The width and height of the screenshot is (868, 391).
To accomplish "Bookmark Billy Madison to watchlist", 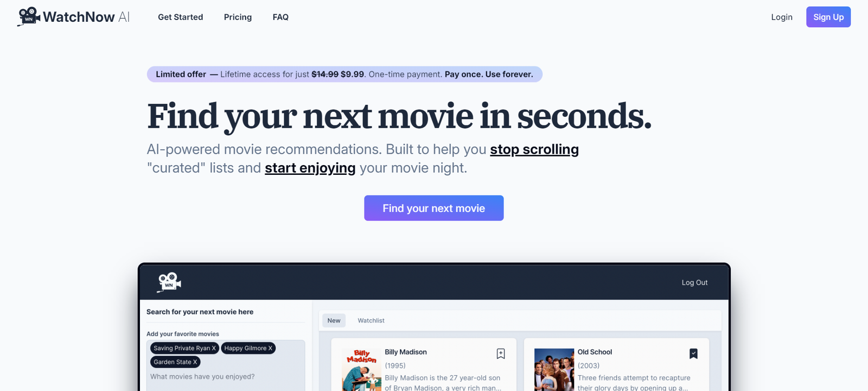I will tap(500, 354).
